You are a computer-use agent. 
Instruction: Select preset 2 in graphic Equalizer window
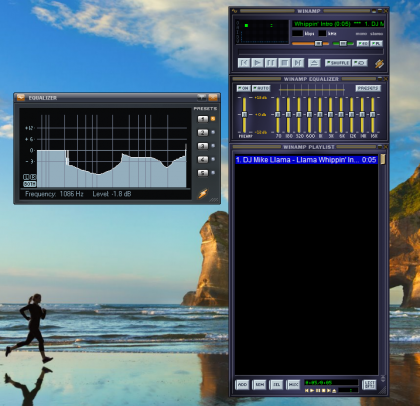click(203, 132)
